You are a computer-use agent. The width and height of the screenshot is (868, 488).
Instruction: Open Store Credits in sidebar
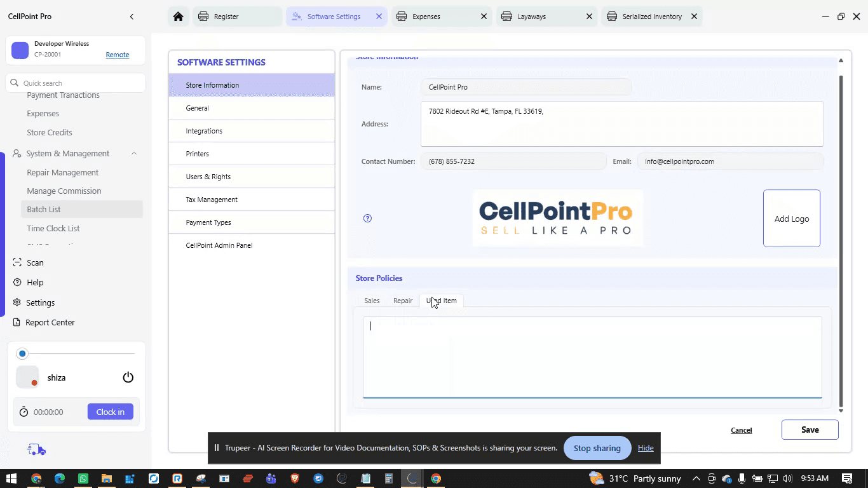[x=50, y=133]
